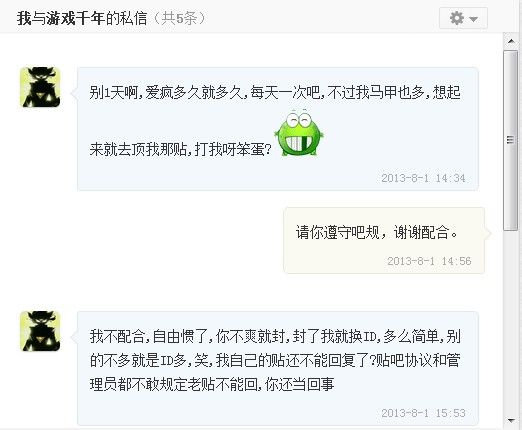
Task: Click the 私信 title text in the header
Action: pyautogui.click(x=134, y=18)
